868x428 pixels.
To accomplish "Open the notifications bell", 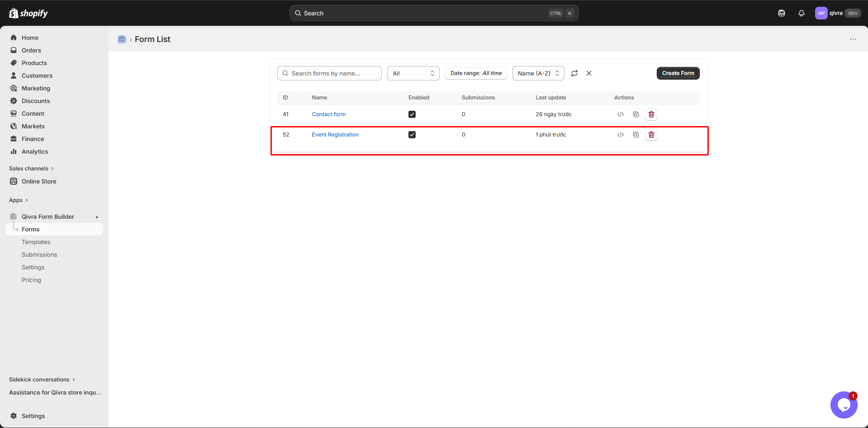I will pyautogui.click(x=802, y=13).
